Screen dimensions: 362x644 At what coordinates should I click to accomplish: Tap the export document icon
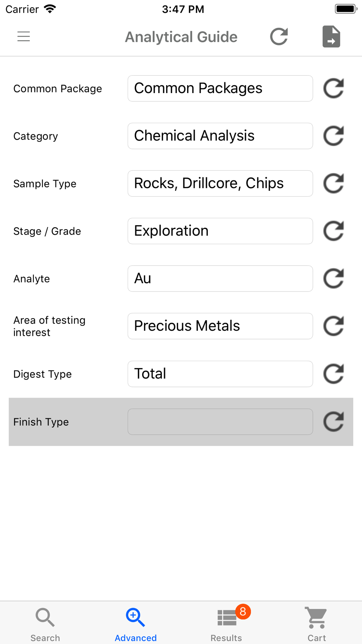[331, 37]
